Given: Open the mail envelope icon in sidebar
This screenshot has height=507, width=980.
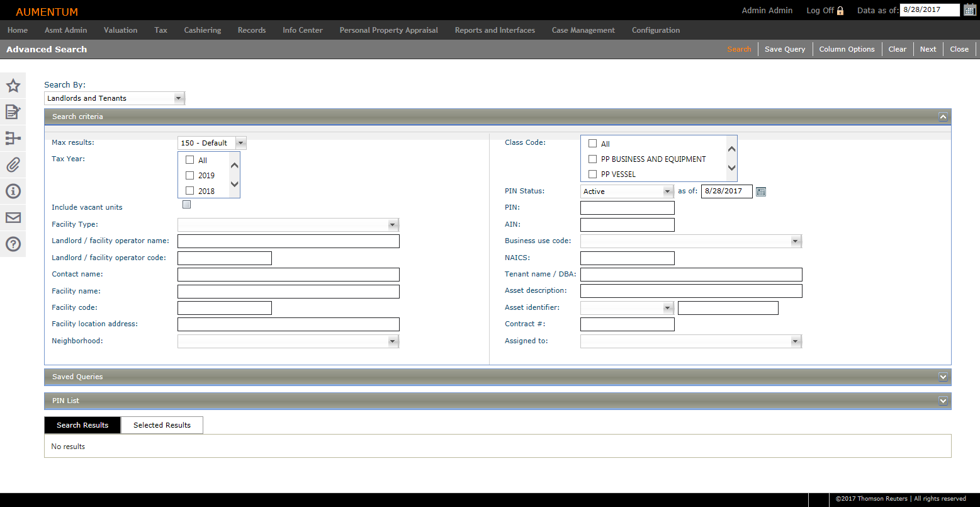Looking at the screenshot, I should click(13, 218).
